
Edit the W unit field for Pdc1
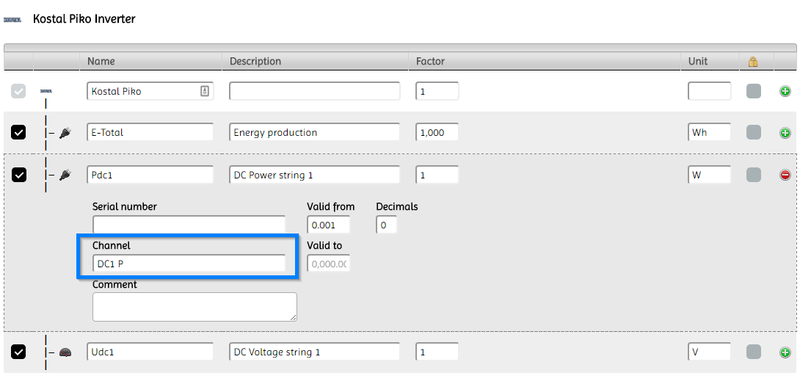pos(709,175)
